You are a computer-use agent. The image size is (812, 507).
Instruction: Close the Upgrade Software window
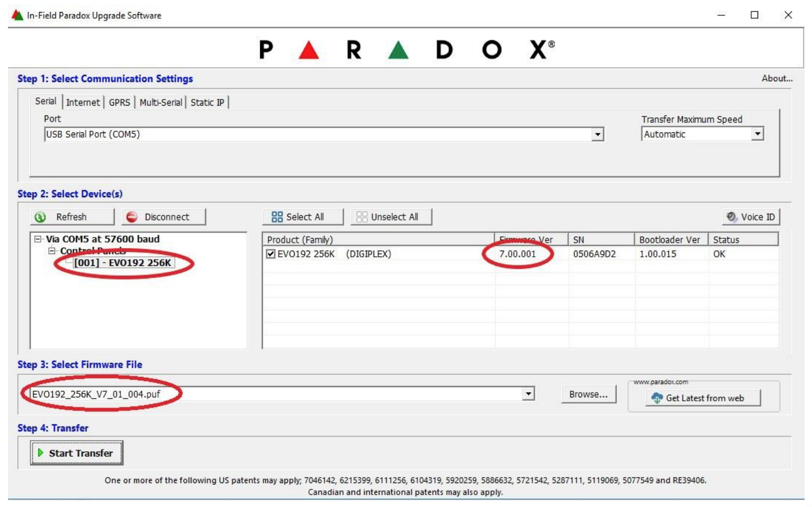[788, 15]
